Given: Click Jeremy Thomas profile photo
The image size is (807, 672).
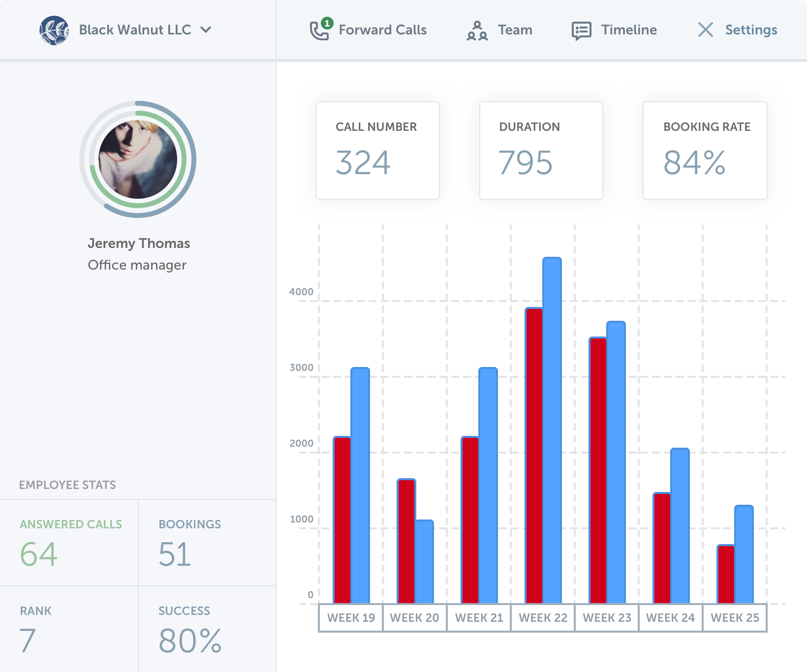Looking at the screenshot, I should pos(138,159).
